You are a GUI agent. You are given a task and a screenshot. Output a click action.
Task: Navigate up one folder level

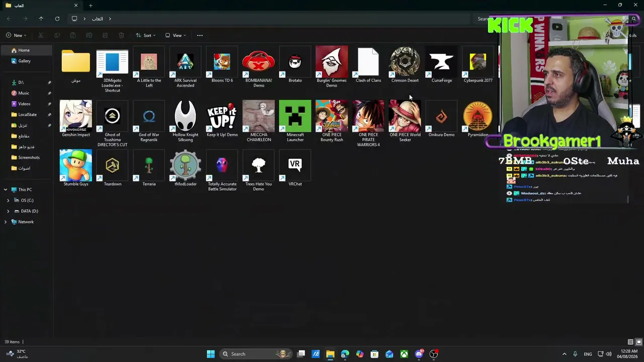[41, 19]
